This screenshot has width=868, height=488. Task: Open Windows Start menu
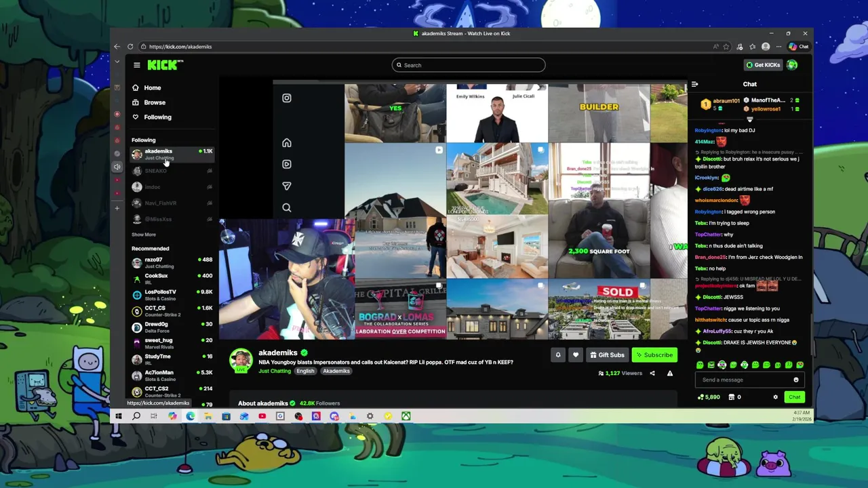[x=118, y=416]
